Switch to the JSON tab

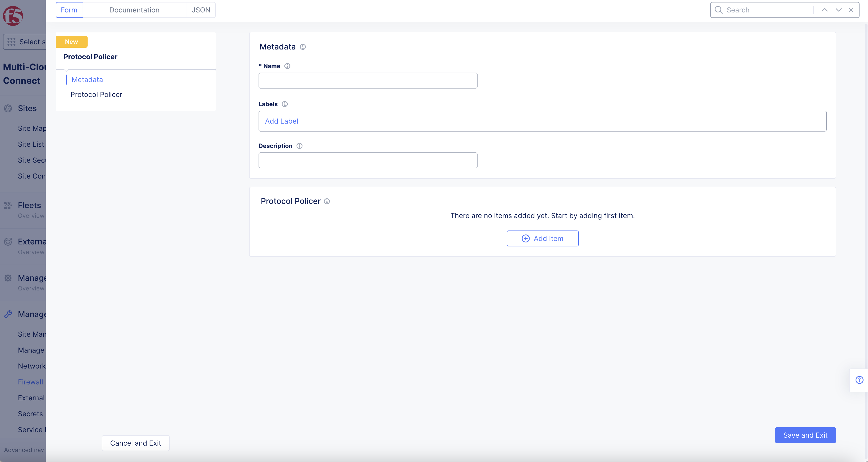[201, 10]
